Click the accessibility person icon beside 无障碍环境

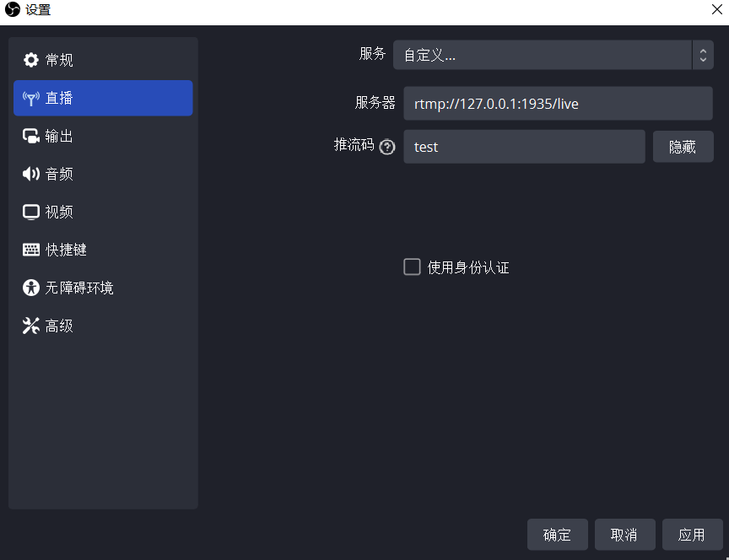(31, 288)
